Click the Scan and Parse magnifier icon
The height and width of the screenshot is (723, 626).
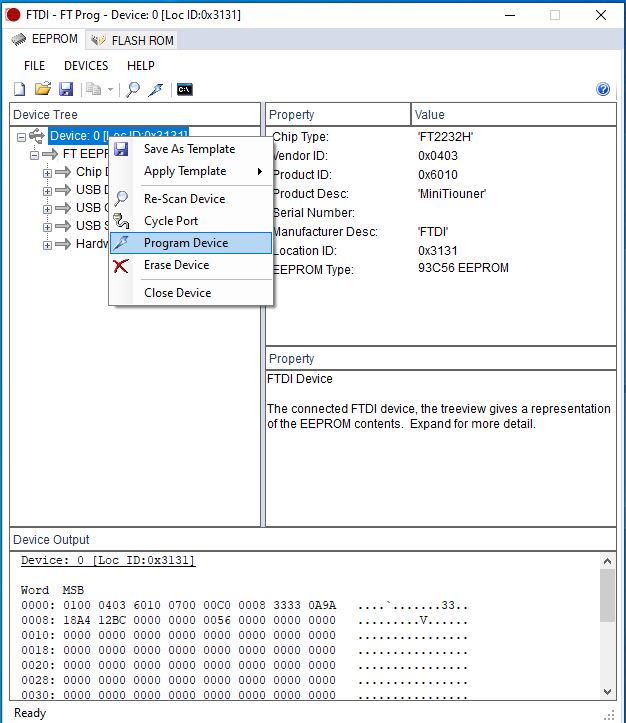[133, 89]
